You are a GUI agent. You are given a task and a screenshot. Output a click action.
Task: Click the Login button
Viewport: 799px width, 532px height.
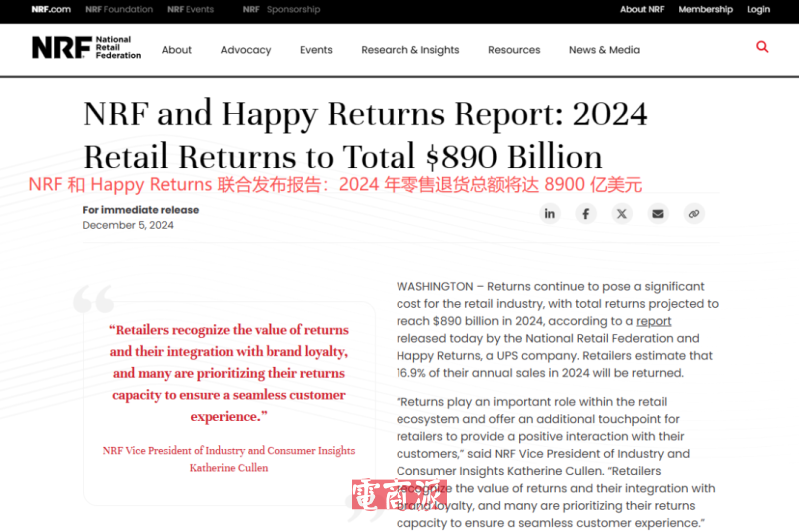click(758, 9)
